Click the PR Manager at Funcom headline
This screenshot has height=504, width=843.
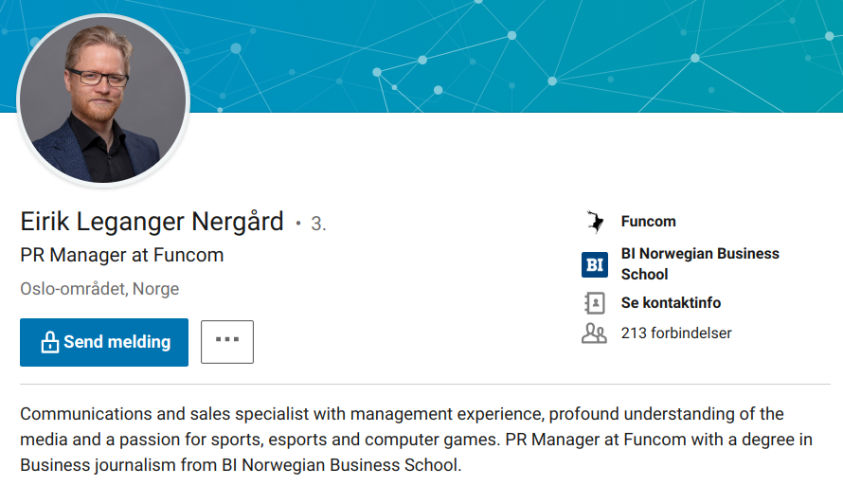coord(122,255)
